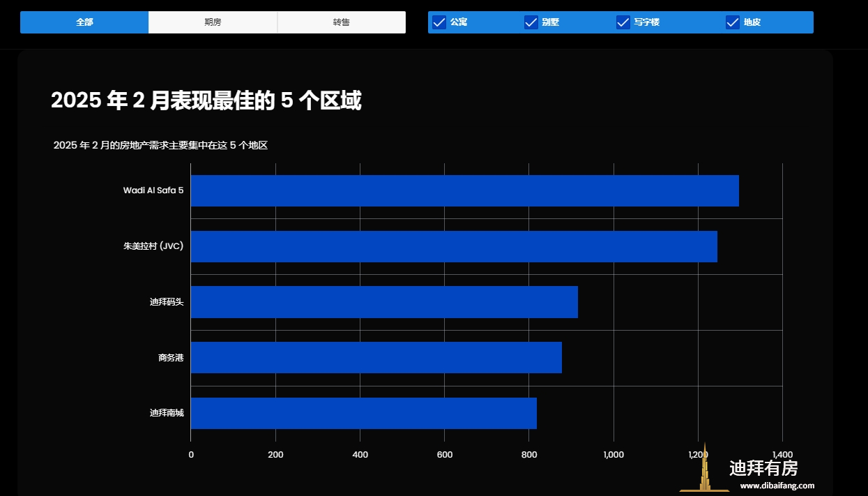Click the 迪拜码头 axis label
This screenshot has width=868, height=496.
point(167,302)
